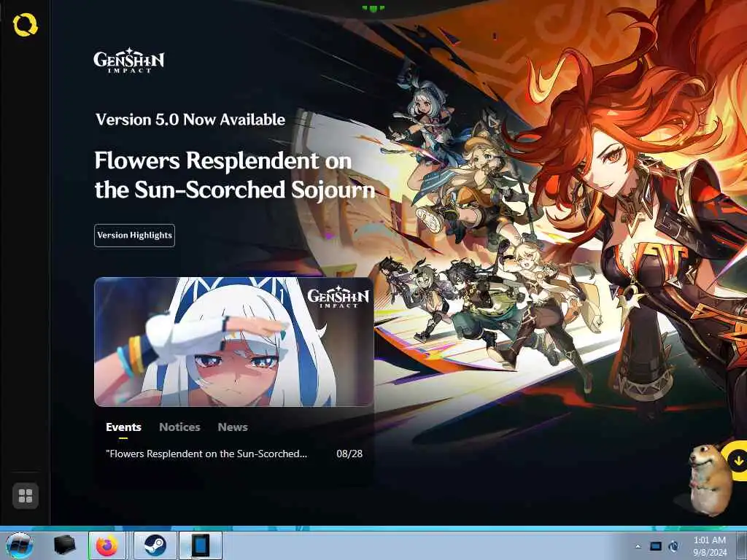Viewport: 747px width, 560px height.
Task: Click the tray icon beside the clock
Action: pyautogui.click(x=673, y=546)
